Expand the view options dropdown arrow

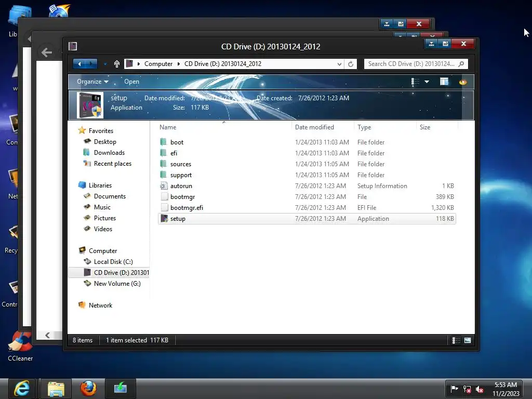[427, 82]
